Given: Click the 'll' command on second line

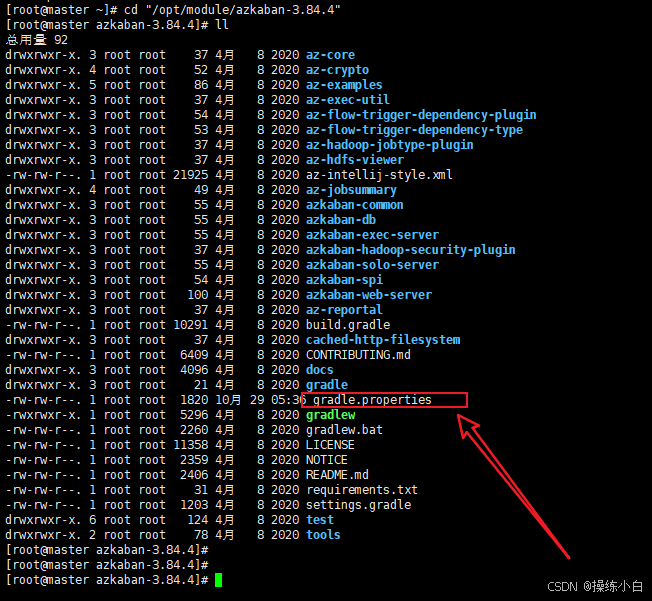Looking at the screenshot, I should point(222,25).
